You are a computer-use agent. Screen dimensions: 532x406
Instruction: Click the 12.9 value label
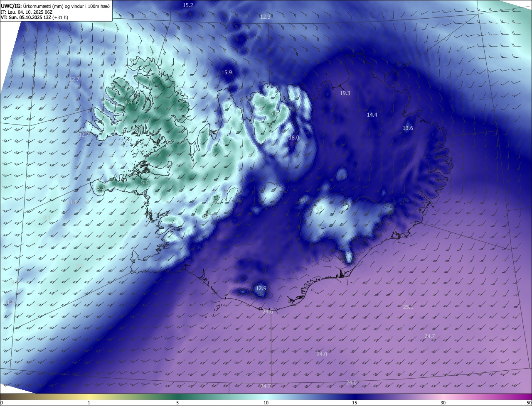point(261,289)
